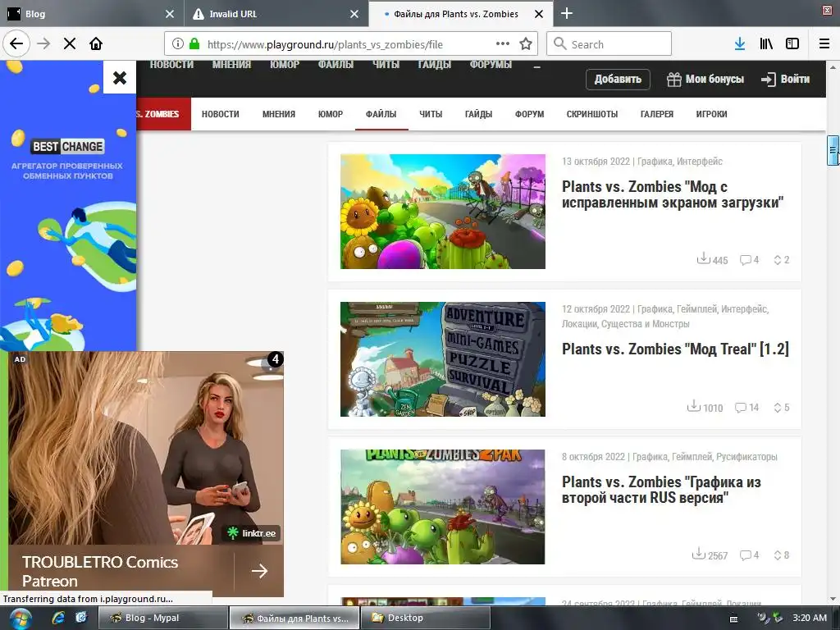Open СКРИНШОТЫ in the game menu
This screenshot has height=630, width=840.
point(592,114)
